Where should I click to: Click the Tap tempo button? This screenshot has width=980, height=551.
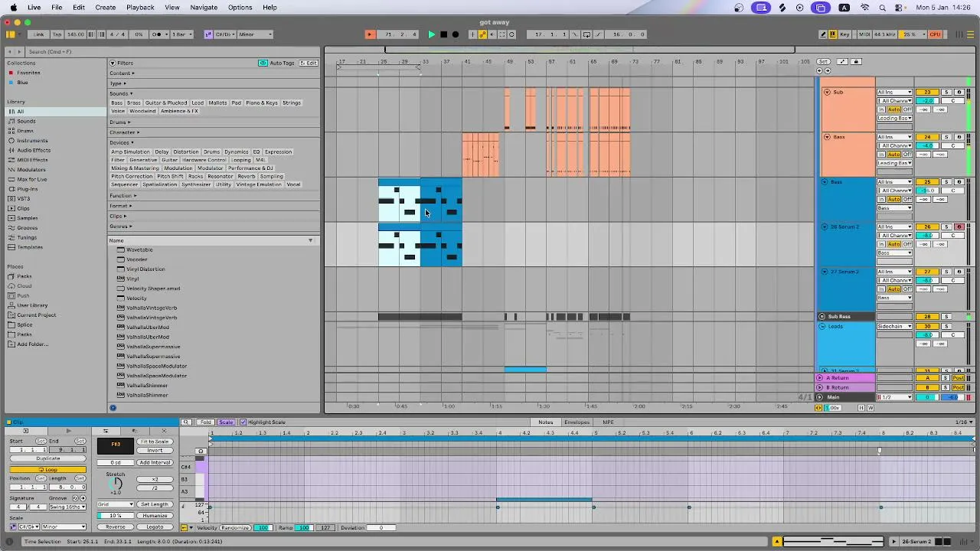click(x=57, y=34)
